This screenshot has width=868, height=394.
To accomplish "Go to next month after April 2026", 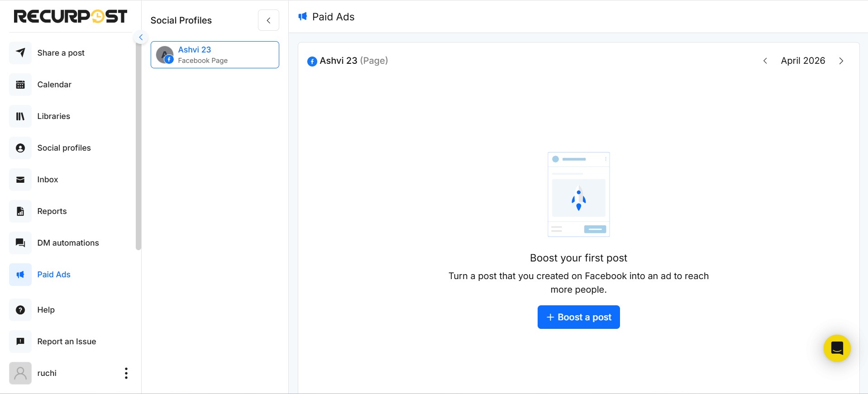I will click(x=841, y=61).
